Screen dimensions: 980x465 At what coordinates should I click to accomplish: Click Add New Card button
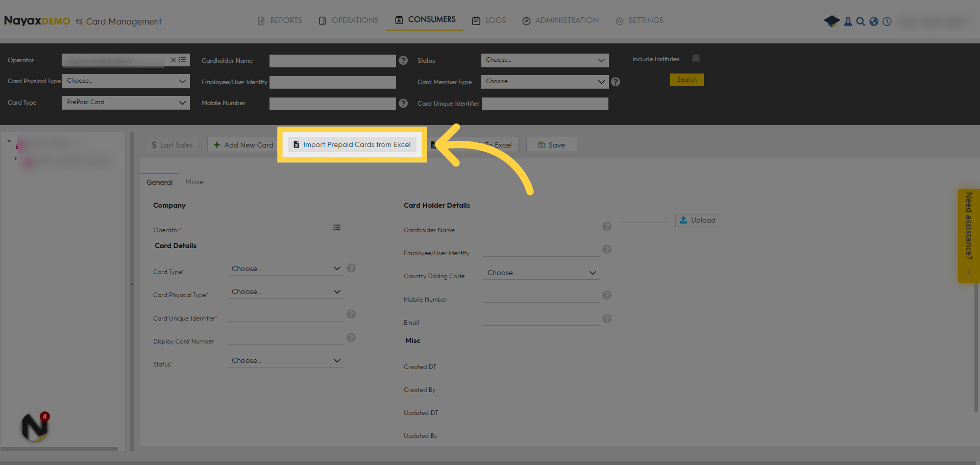243,145
